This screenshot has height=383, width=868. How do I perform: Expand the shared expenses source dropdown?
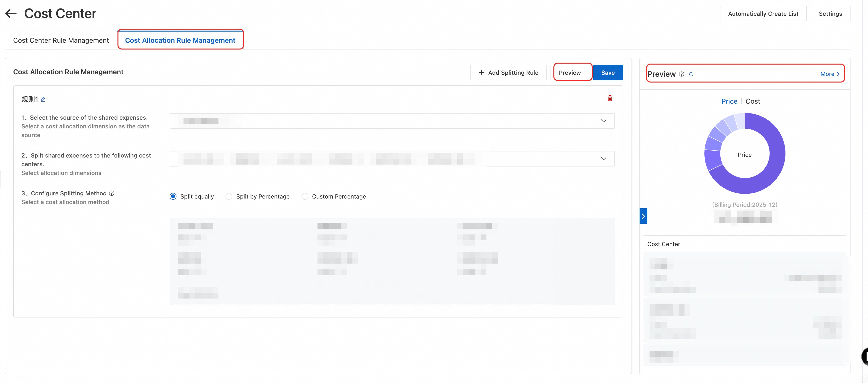coord(603,121)
